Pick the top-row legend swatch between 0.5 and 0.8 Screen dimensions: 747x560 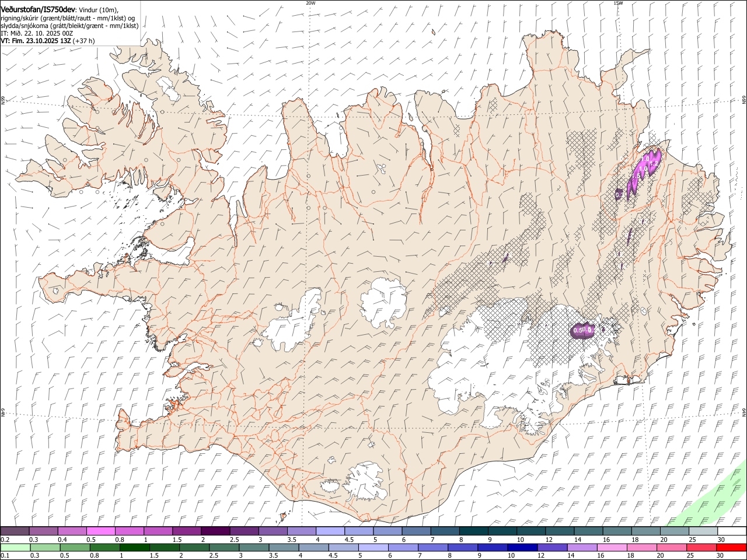click(x=100, y=531)
